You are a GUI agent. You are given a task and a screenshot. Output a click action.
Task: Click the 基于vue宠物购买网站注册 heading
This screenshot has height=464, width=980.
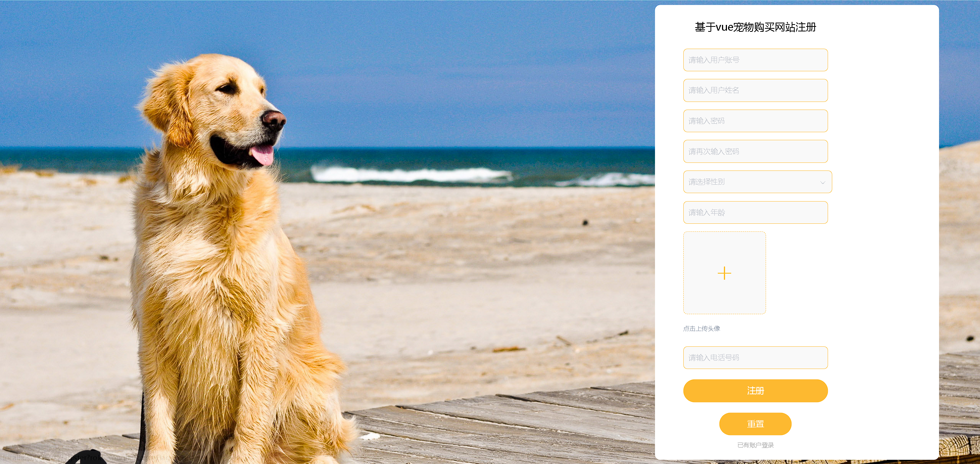[756, 27]
